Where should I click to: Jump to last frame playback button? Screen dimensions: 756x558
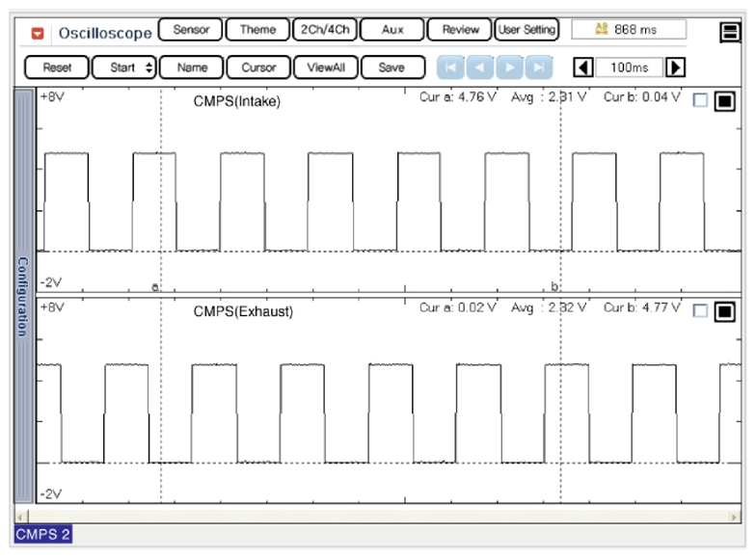(x=539, y=67)
